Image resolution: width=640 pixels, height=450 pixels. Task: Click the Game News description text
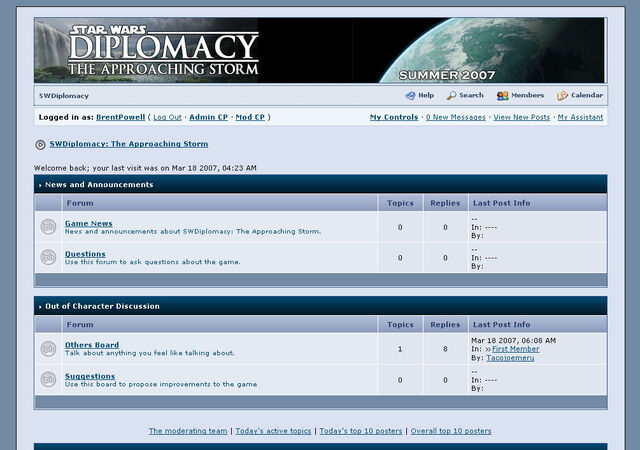193,232
